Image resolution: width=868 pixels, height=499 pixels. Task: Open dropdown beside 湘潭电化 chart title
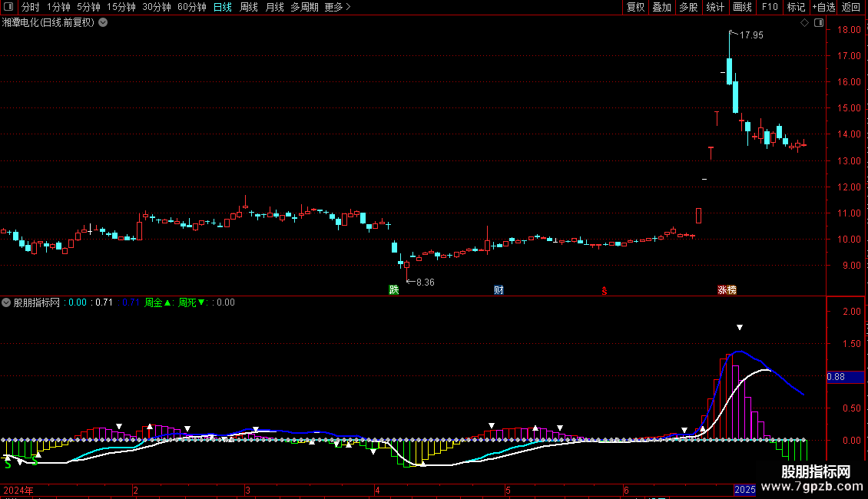(103, 23)
